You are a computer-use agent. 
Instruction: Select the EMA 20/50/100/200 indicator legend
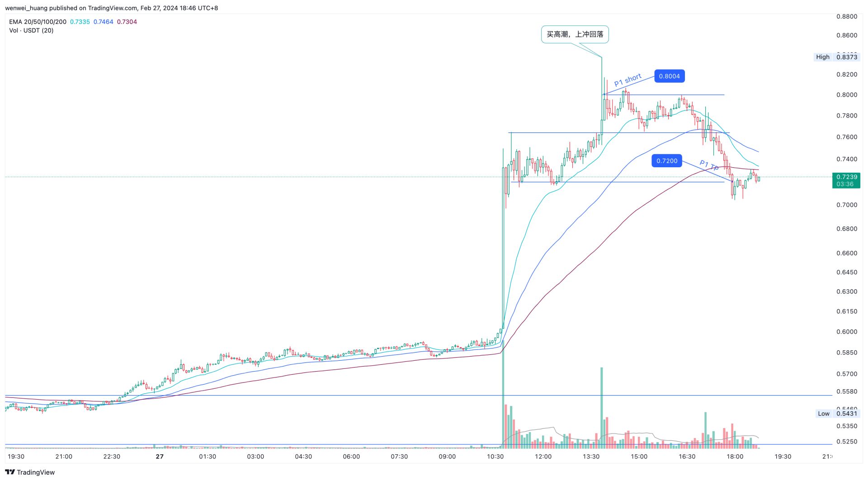pyautogui.click(x=38, y=22)
